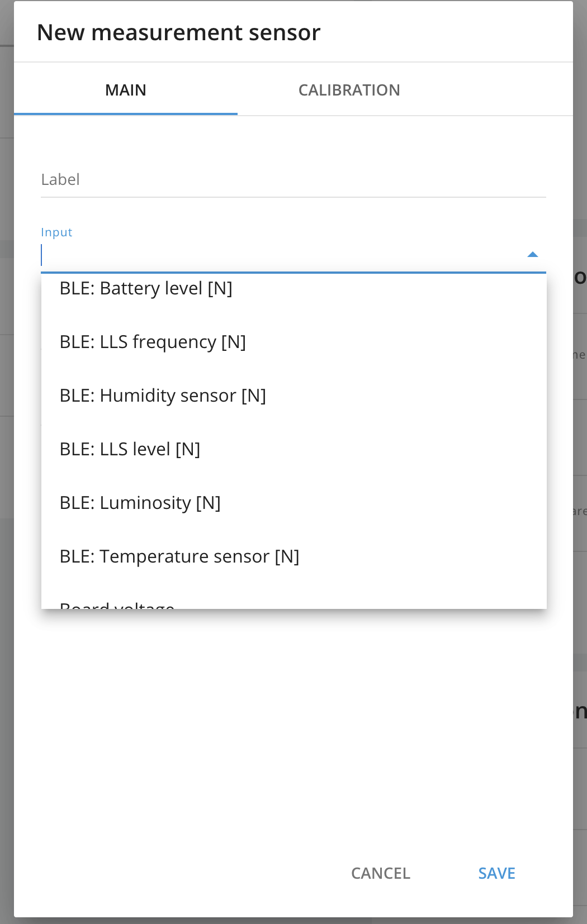Pick BLE: Humidity sensor [N] option
Viewport: 587px width, 924px height.
tap(293, 396)
